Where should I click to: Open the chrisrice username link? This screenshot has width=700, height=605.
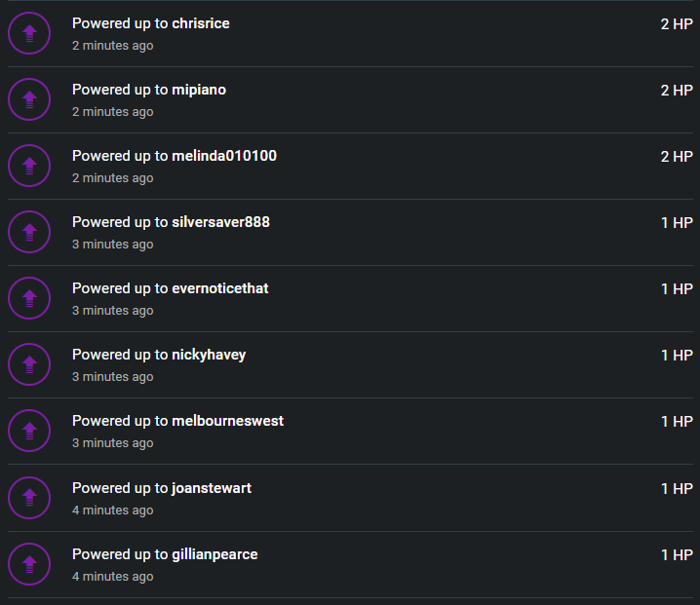(x=201, y=23)
